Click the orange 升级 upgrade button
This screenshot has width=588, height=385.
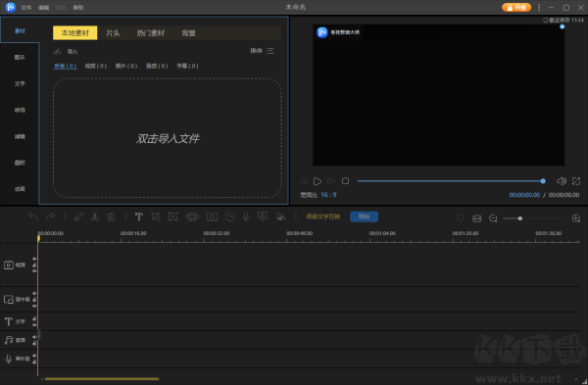coord(516,8)
